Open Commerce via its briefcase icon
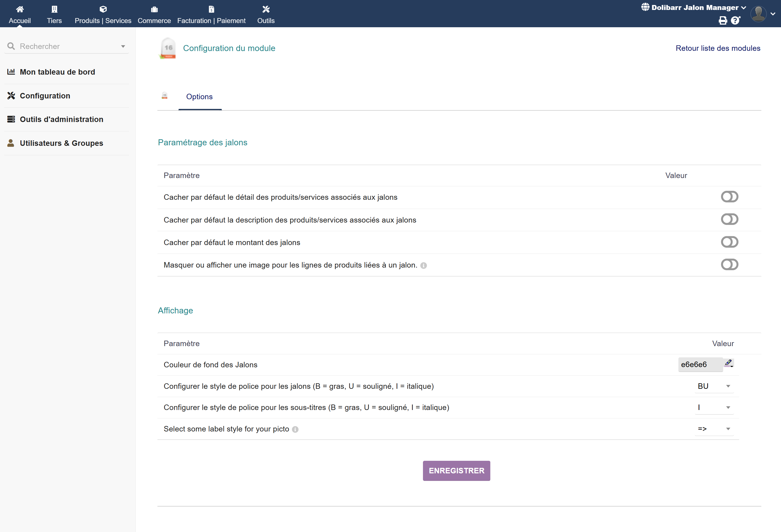Viewport: 781px width, 532px height. pyautogui.click(x=154, y=9)
